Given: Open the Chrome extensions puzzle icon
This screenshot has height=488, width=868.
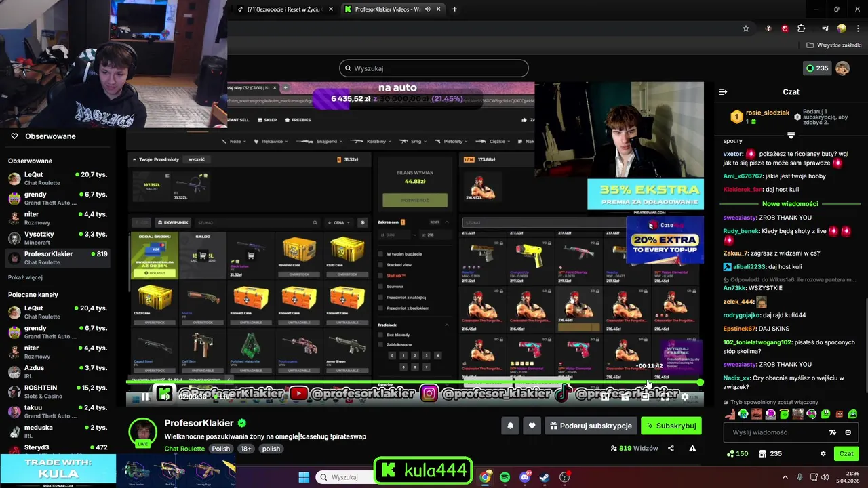Looking at the screenshot, I should pos(801,28).
